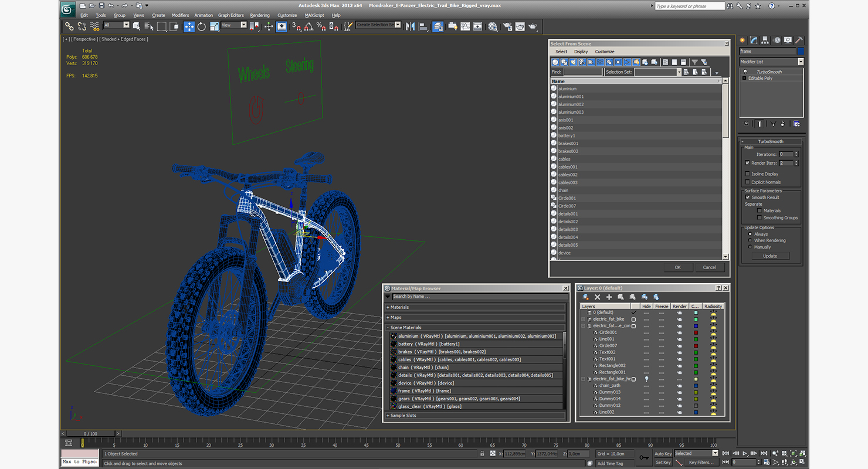Expand the Sample Slots rollout
This screenshot has width=868, height=469.
pyautogui.click(x=475, y=416)
